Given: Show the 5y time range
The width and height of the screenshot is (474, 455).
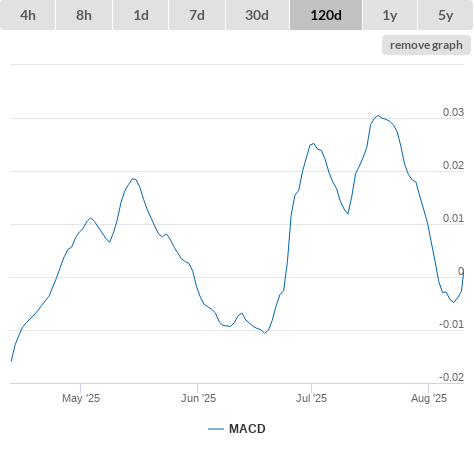Looking at the screenshot, I should click(x=445, y=15).
